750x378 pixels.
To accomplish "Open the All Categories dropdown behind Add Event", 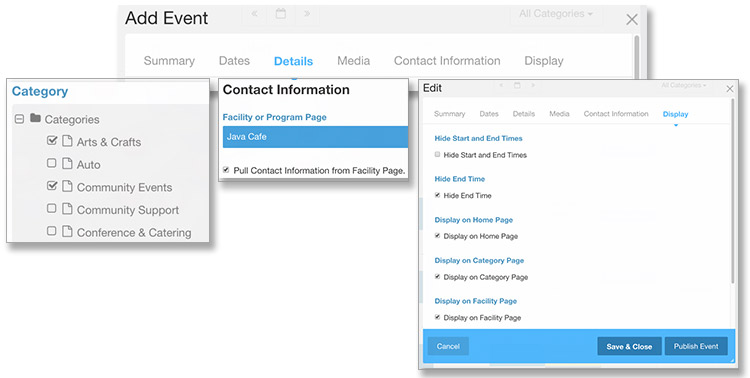I will point(556,14).
